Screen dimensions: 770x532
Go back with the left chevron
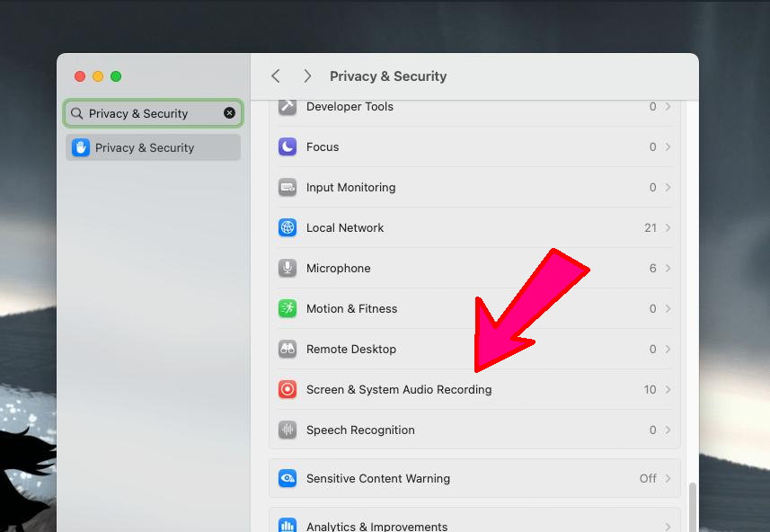[x=276, y=76]
